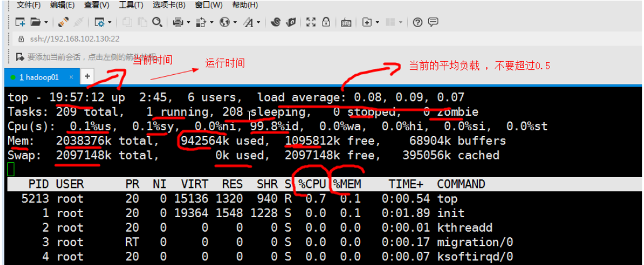Screen dimensions: 644x265
Task: Open session Properties gear icon
Action: point(99,22)
